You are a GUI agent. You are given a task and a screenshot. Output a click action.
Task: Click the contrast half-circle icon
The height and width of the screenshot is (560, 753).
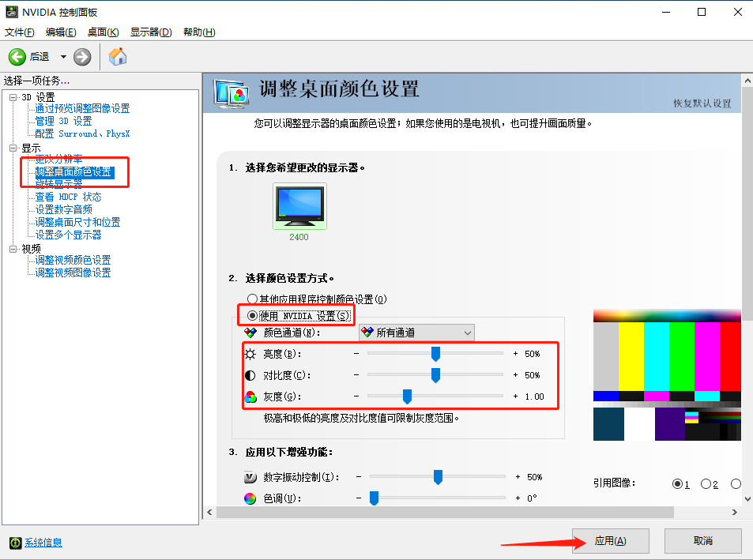tap(250, 375)
